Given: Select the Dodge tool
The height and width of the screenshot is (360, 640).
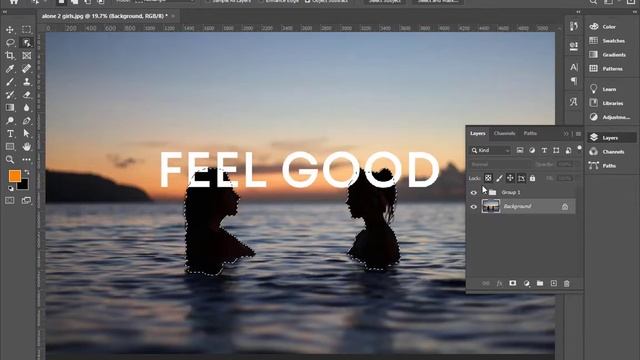Looking at the screenshot, I should pos(10,120).
